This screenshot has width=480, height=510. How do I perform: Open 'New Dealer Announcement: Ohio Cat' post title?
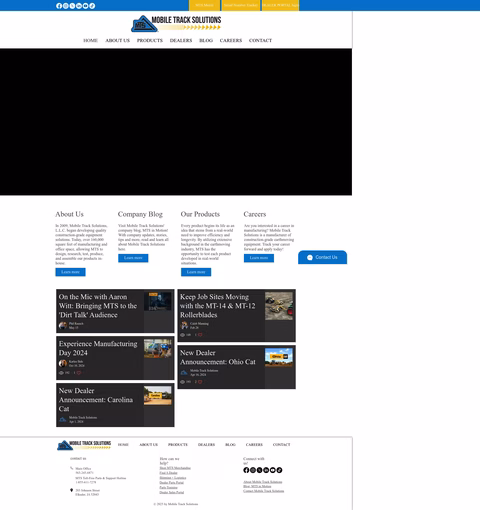click(x=218, y=357)
